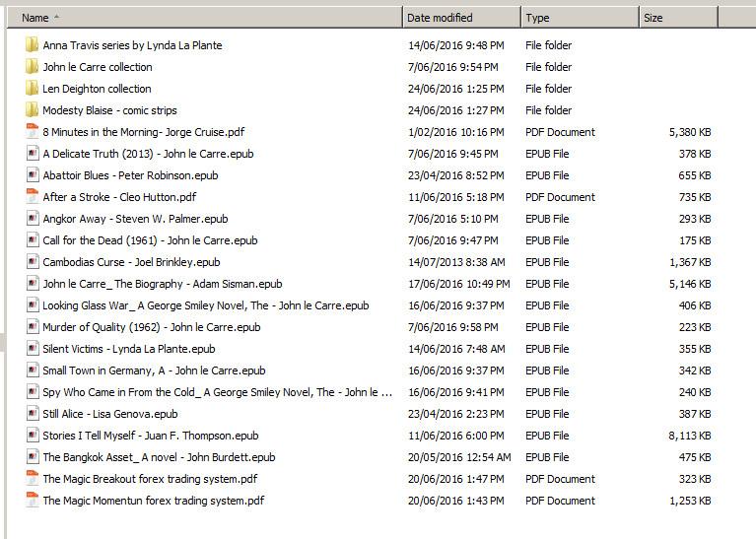
Task: Click the EPUB icon of Still Alice
Action: (x=32, y=414)
